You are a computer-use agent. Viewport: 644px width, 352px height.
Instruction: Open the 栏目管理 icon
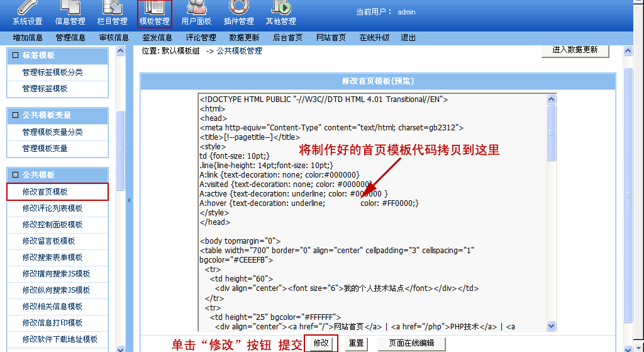[x=112, y=14]
